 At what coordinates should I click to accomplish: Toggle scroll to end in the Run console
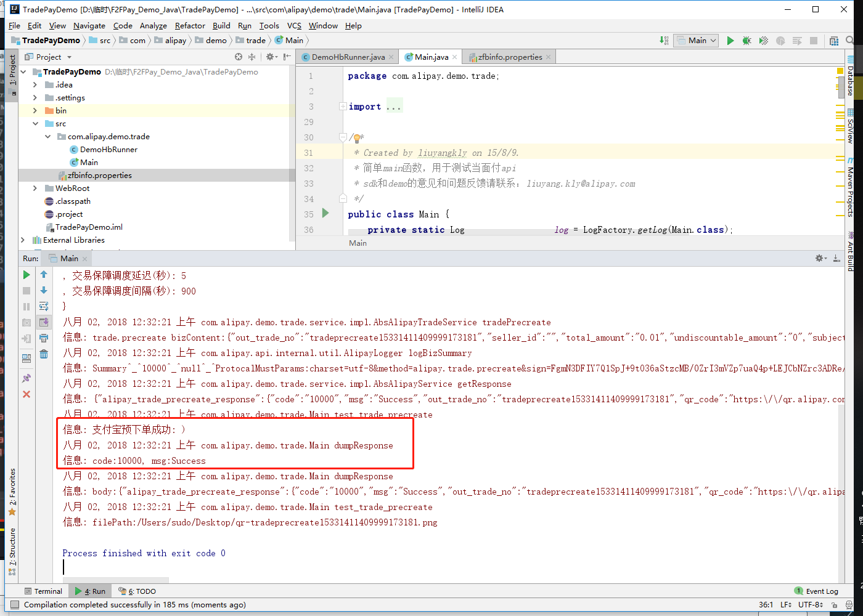click(x=44, y=322)
